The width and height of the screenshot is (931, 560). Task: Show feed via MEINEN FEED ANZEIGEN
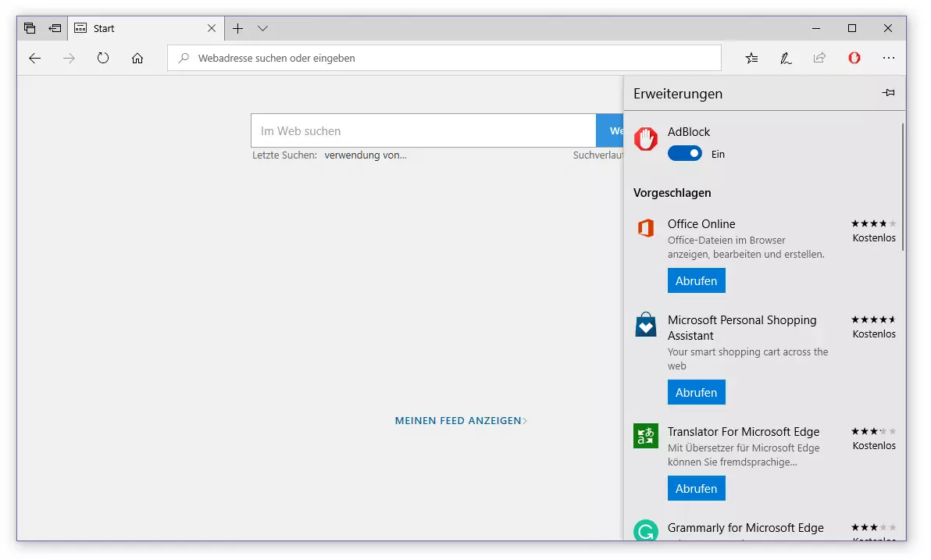pos(461,420)
